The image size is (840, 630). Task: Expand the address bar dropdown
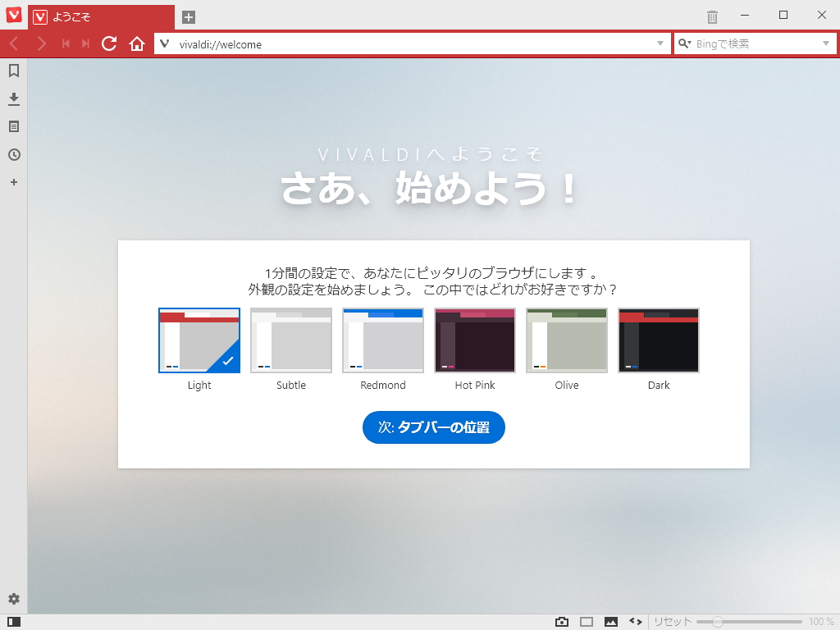(660, 43)
